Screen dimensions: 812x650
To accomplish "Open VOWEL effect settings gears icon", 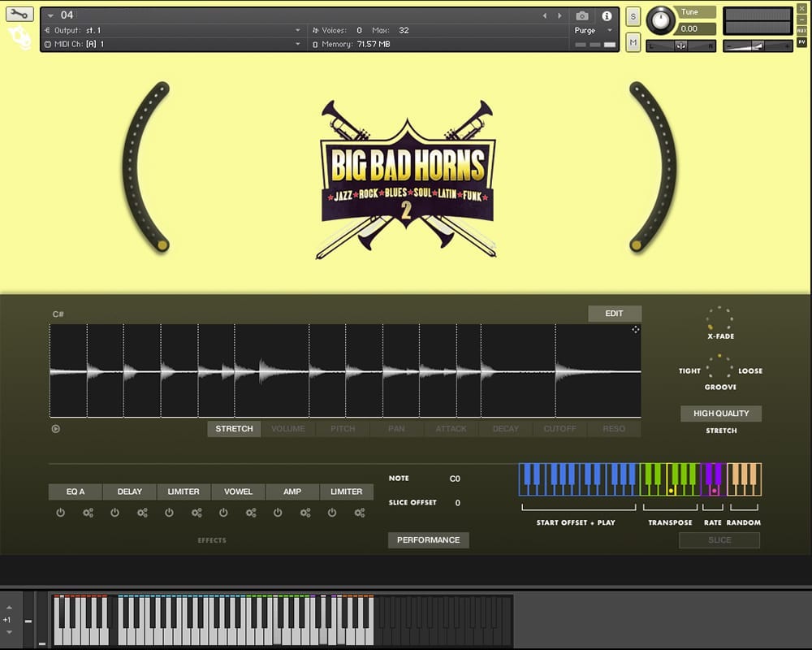I will click(251, 513).
